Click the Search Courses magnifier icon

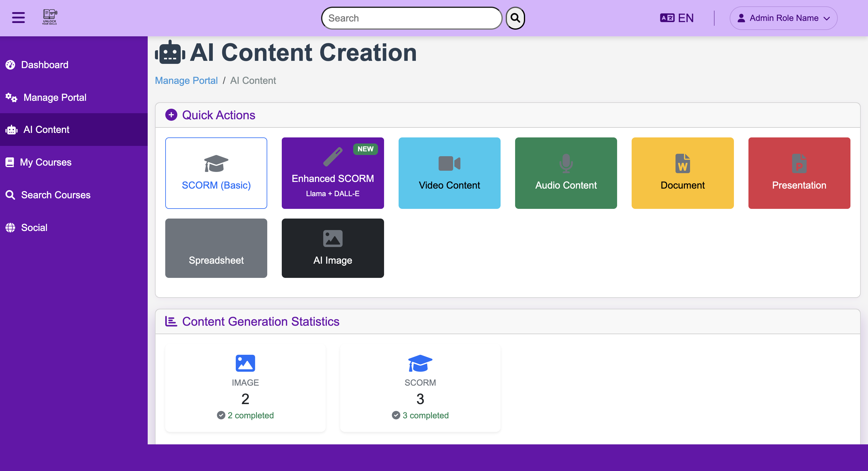click(11, 195)
